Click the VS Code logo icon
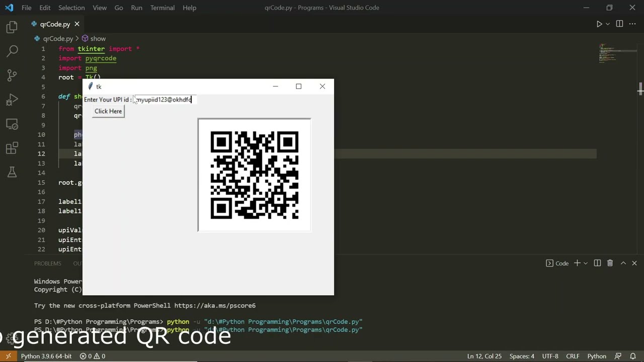The height and width of the screenshot is (362, 644). pos(9,8)
